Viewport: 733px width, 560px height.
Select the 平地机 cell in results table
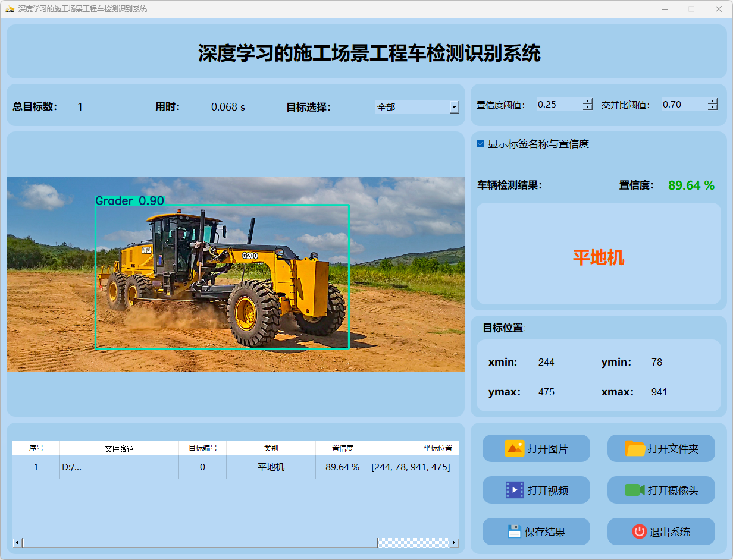point(271,467)
